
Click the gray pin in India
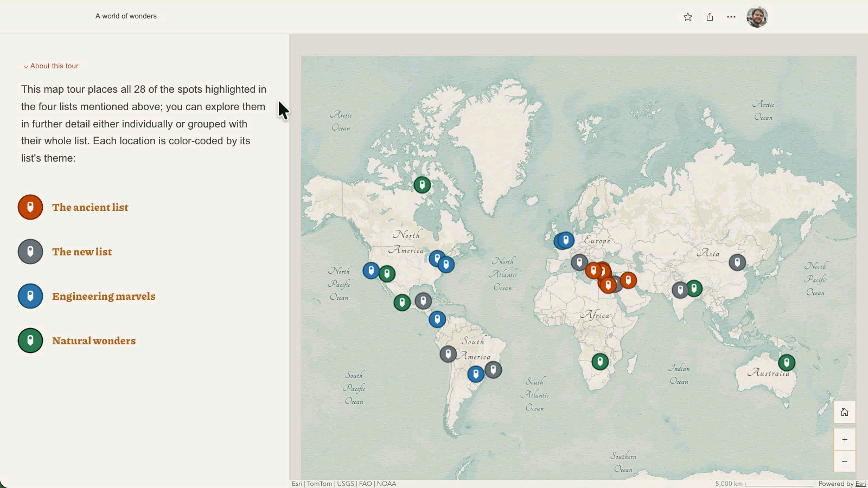[x=680, y=290]
